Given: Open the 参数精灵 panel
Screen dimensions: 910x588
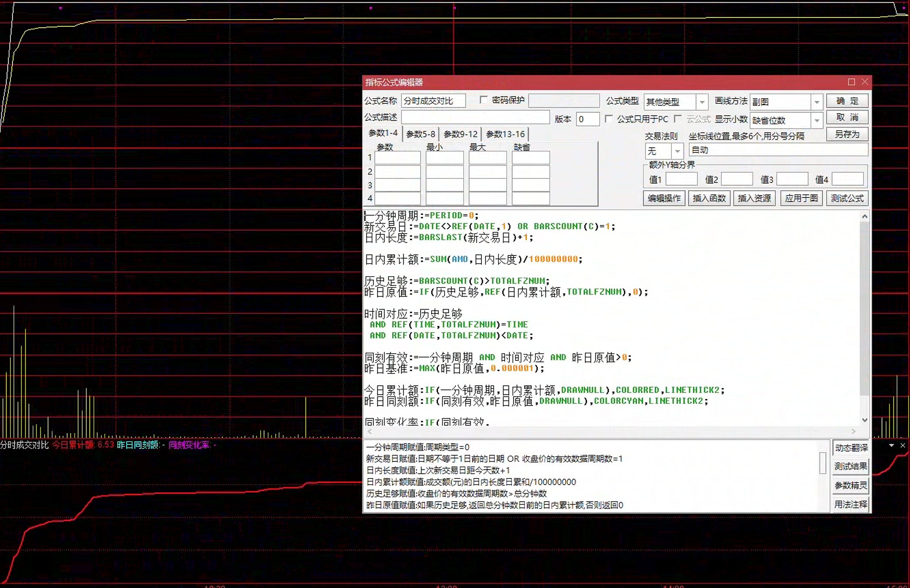Looking at the screenshot, I should [851, 486].
